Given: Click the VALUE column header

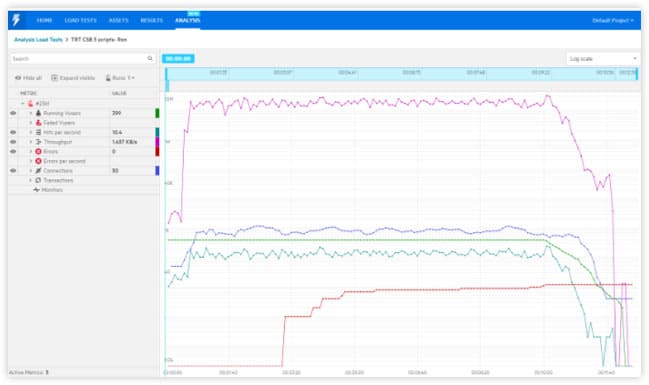Looking at the screenshot, I should point(119,94).
